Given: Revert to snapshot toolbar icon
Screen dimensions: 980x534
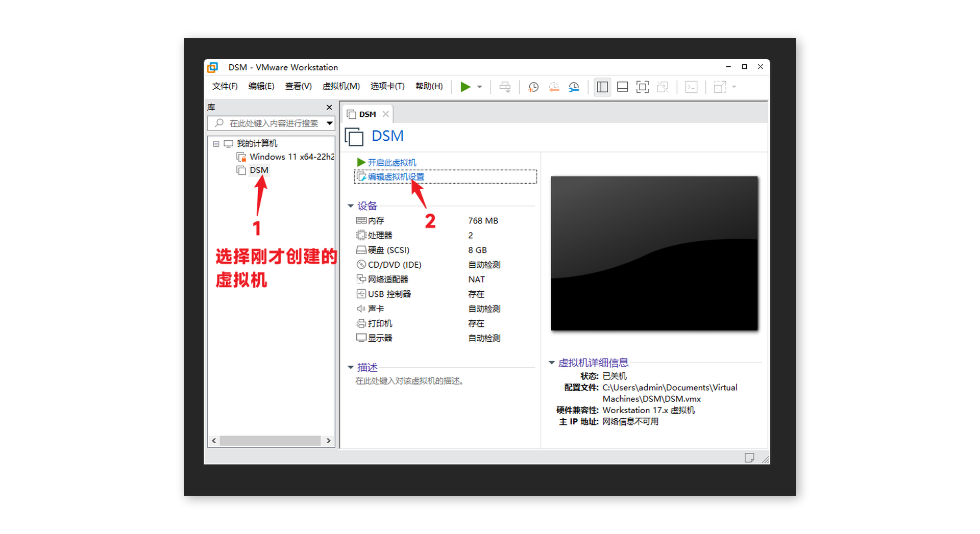Looking at the screenshot, I should point(554,87).
